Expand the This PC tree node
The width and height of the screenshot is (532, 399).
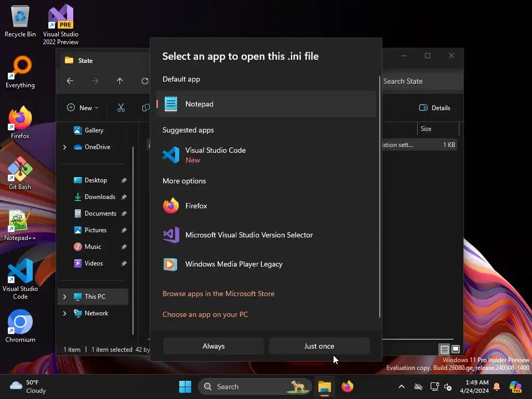click(x=65, y=297)
